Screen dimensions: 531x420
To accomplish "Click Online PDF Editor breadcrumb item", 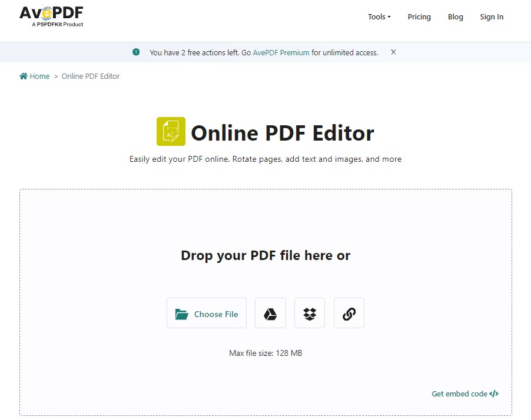I will click(x=91, y=76).
